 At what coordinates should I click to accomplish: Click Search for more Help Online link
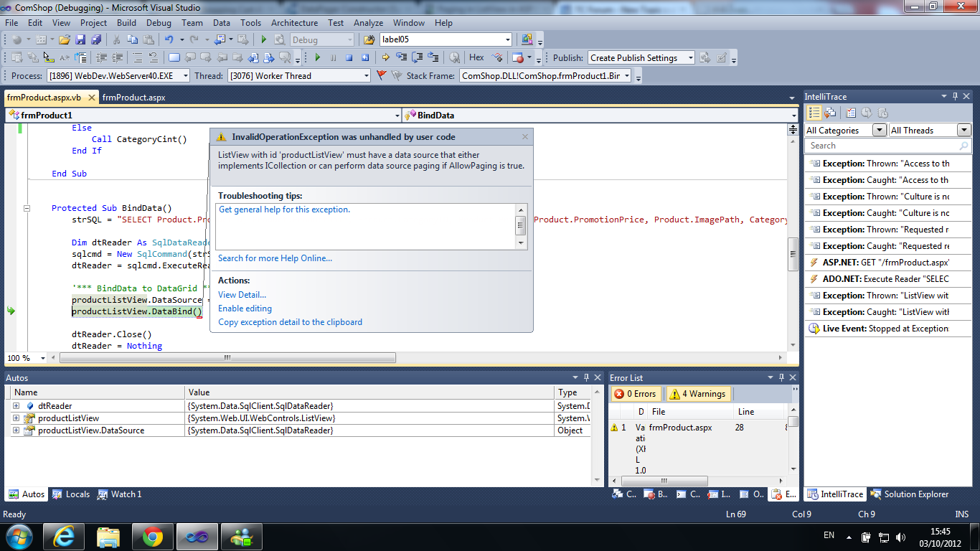tap(275, 258)
